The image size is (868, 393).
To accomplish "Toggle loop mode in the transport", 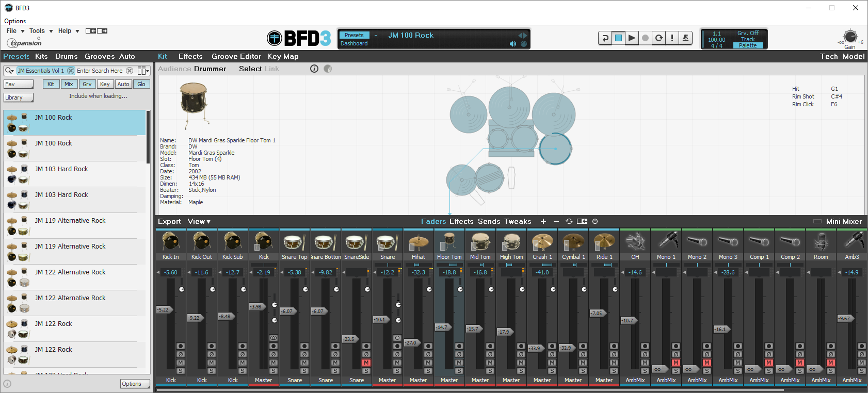I will click(658, 38).
